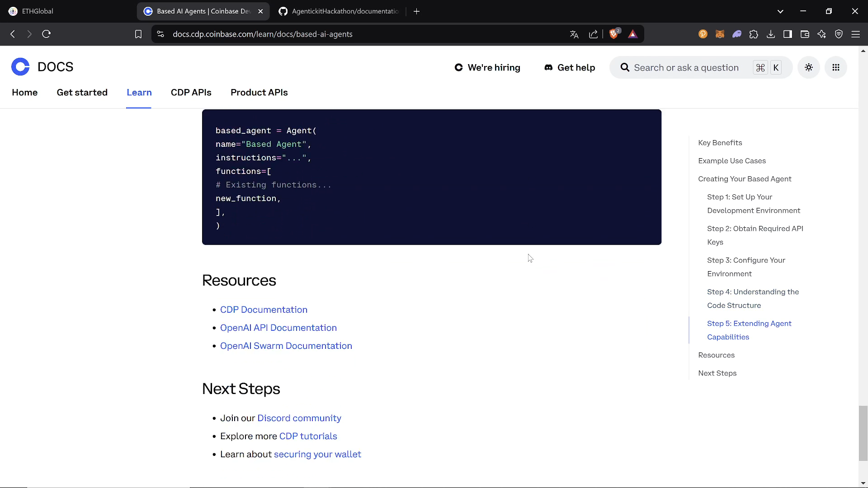Jump to Step 2: Obtain Required API Keys
This screenshot has width=868, height=488.
click(x=755, y=235)
